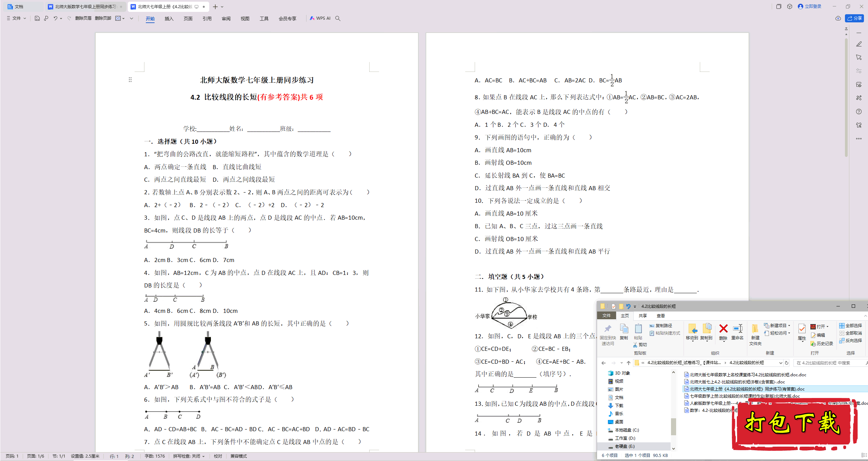Click the Save icon in WPS toolbar
The height and width of the screenshot is (461, 868).
[37, 18]
